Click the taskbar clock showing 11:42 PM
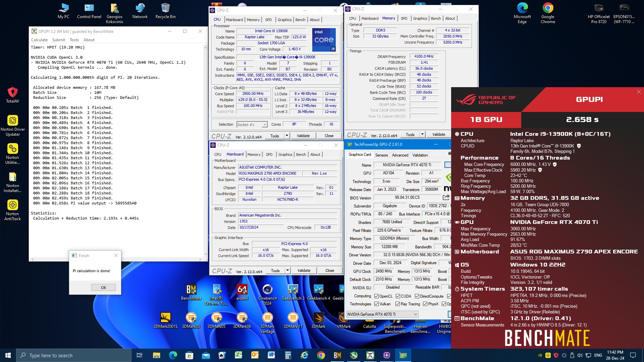Screen dimensions: 644x362 (615, 355)
